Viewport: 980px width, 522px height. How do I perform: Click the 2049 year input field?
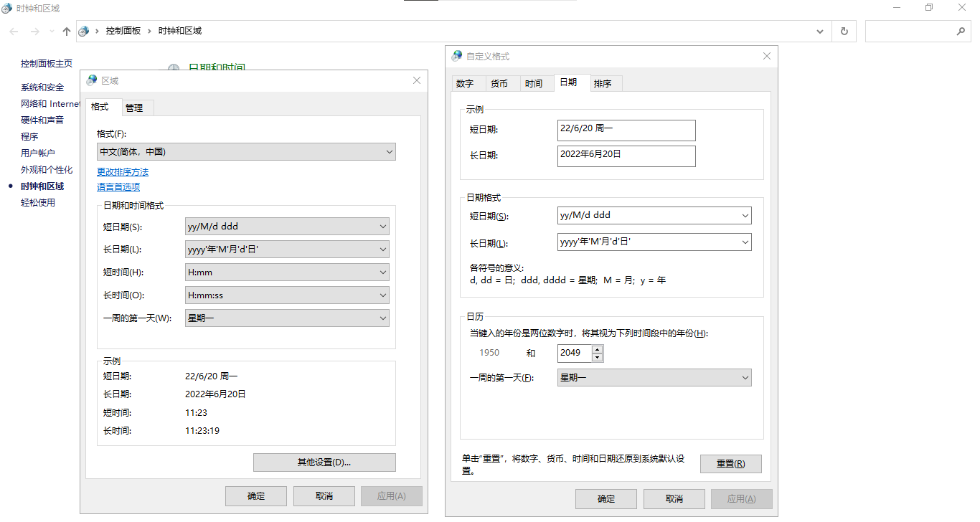click(573, 353)
